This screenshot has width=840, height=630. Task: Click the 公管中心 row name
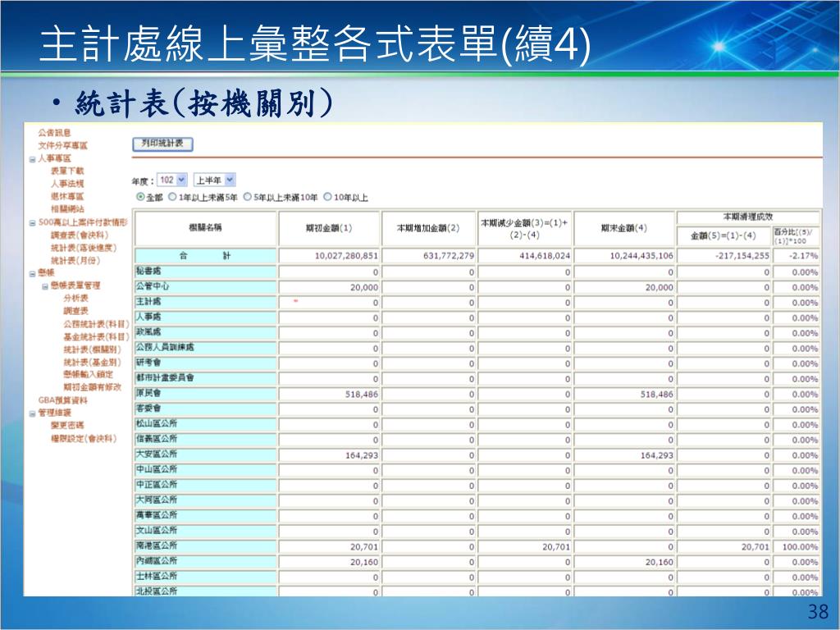coord(152,286)
